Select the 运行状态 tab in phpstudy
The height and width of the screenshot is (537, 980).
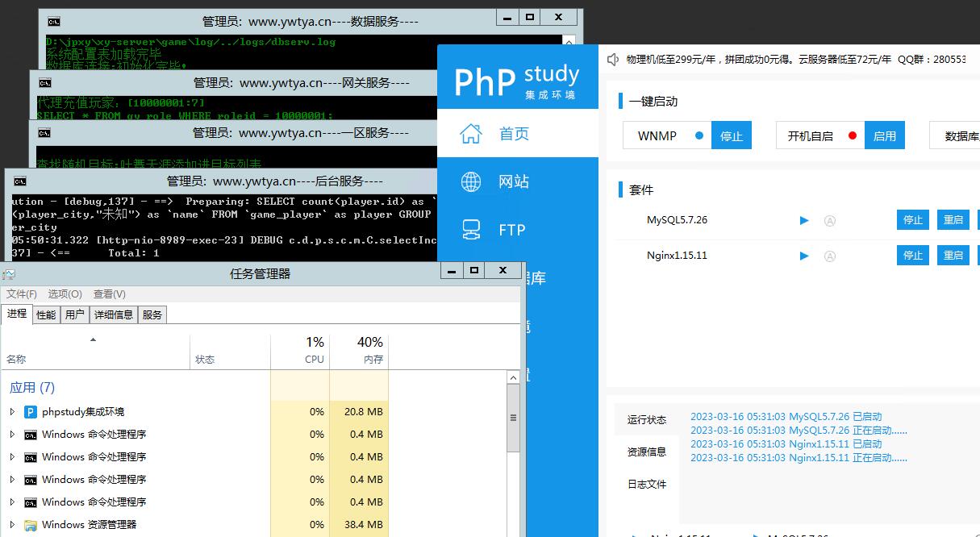647,420
